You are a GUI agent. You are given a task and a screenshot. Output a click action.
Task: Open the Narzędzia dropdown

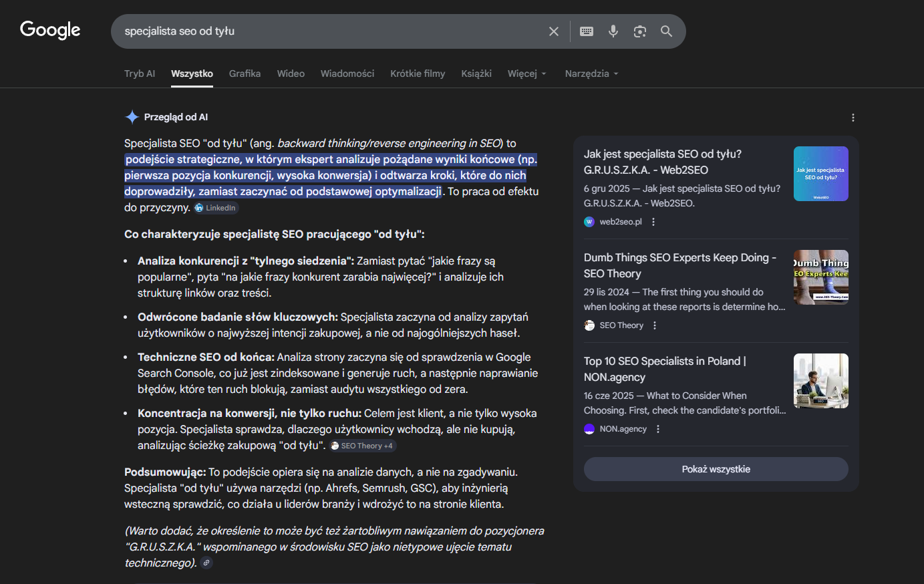point(591,74)
